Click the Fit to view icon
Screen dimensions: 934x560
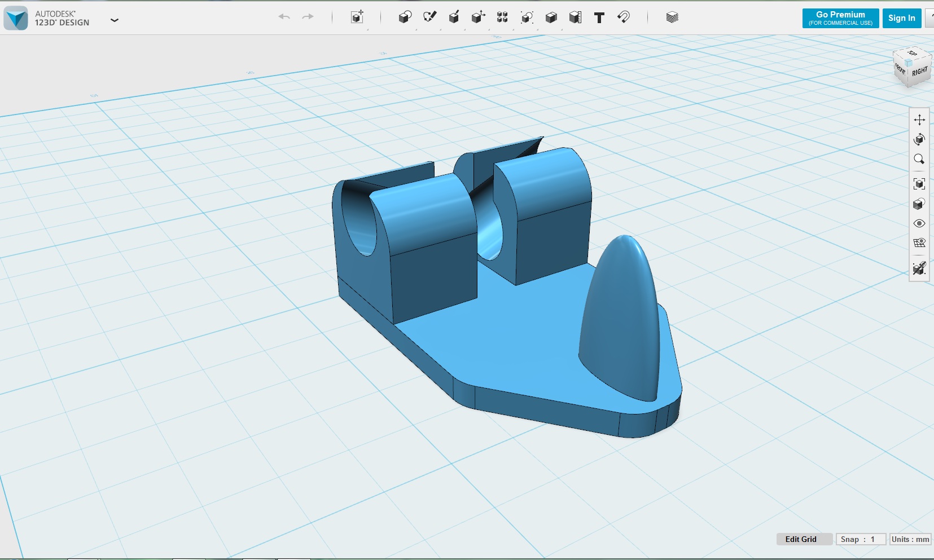(x=919, y=184)
